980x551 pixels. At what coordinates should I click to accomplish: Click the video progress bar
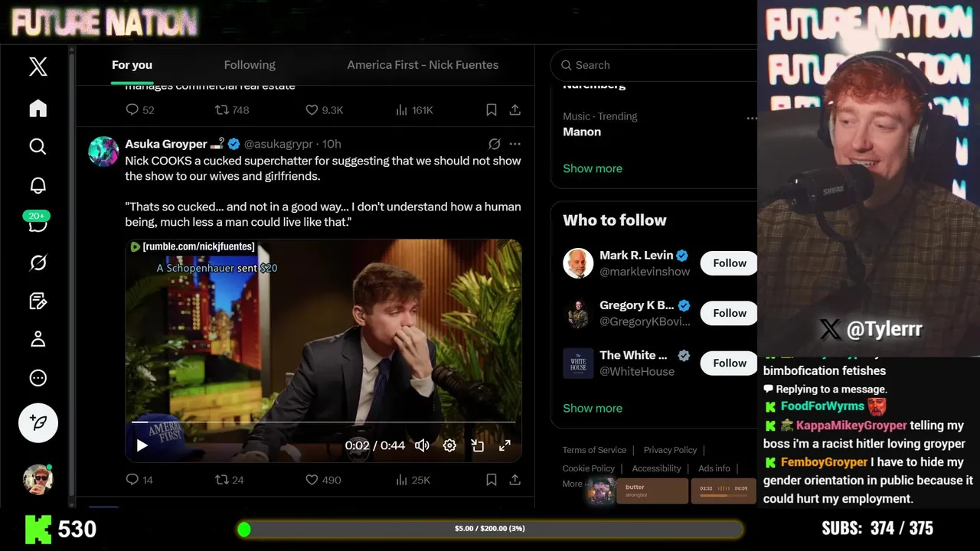coord(324,422)
